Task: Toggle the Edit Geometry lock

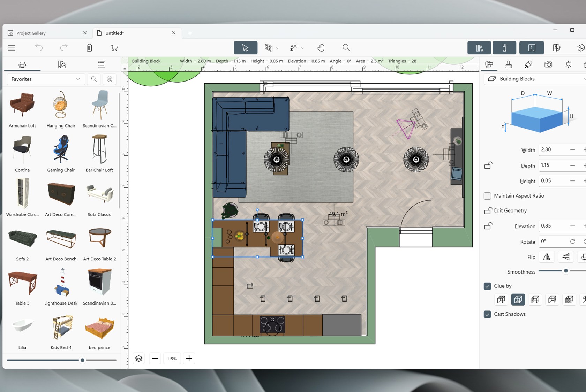Action: pos(488,211)
